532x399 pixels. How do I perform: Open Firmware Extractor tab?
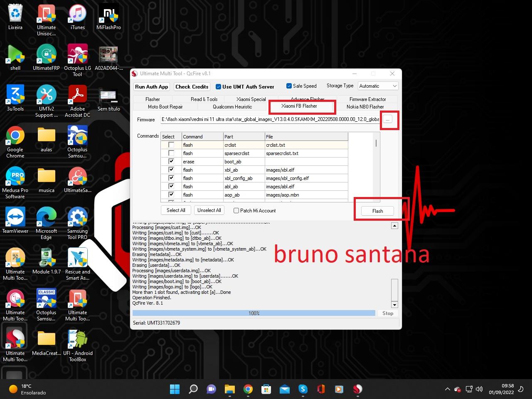[367, 99]
